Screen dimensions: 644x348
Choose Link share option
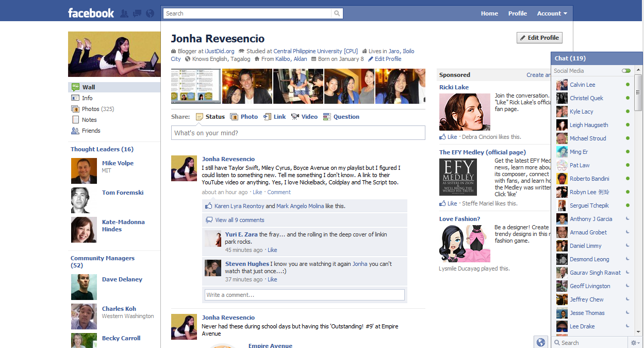tap(275, 117)
